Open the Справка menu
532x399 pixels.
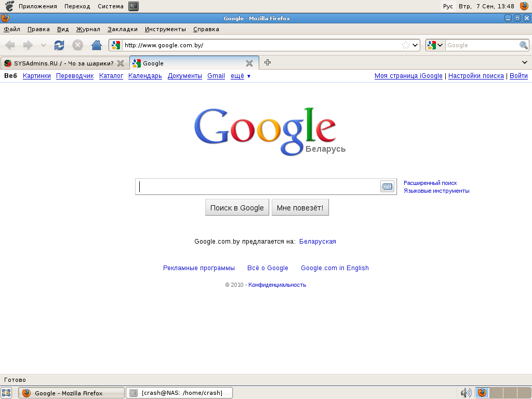(x=206, y=29)
